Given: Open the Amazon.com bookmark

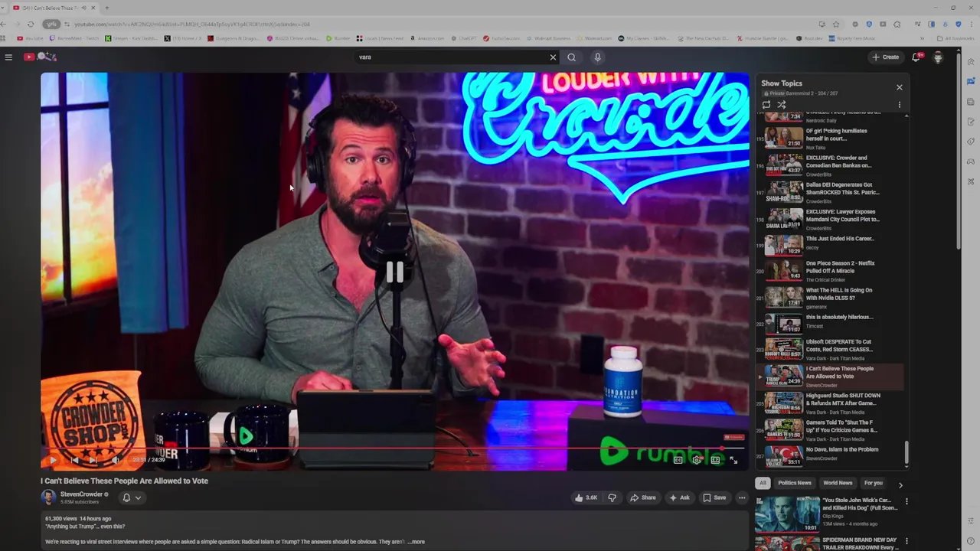Looking at the screenshot, I should (426, 38).
